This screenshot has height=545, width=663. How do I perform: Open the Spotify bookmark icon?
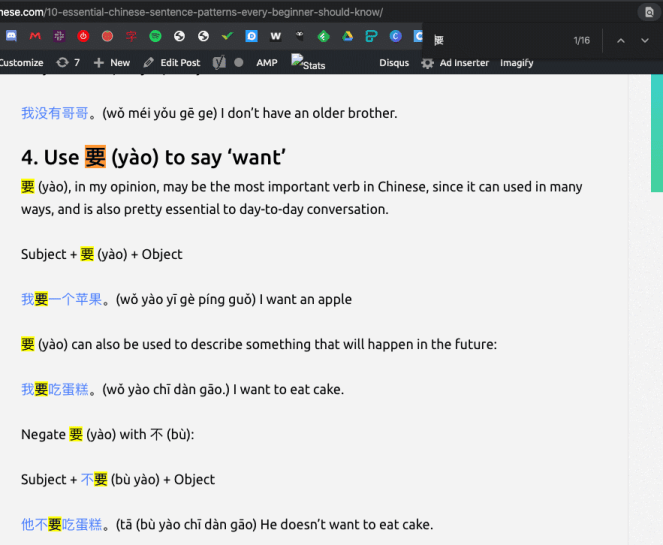155,37
